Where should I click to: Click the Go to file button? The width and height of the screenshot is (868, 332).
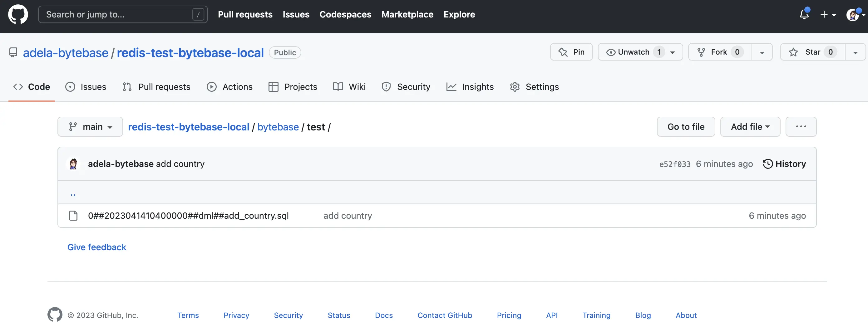[686, 127]
